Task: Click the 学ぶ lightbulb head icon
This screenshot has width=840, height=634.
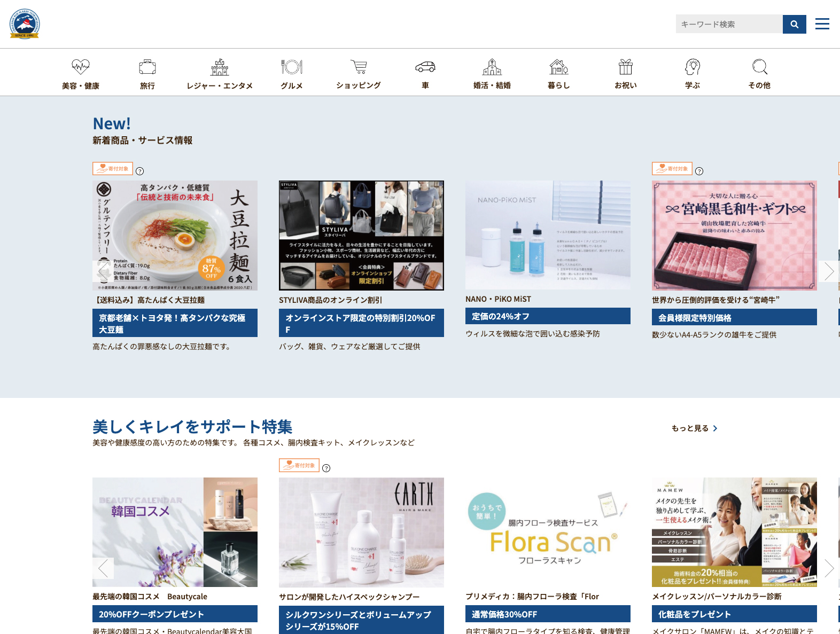Action: pyautogui.click(x=693, y=67)
